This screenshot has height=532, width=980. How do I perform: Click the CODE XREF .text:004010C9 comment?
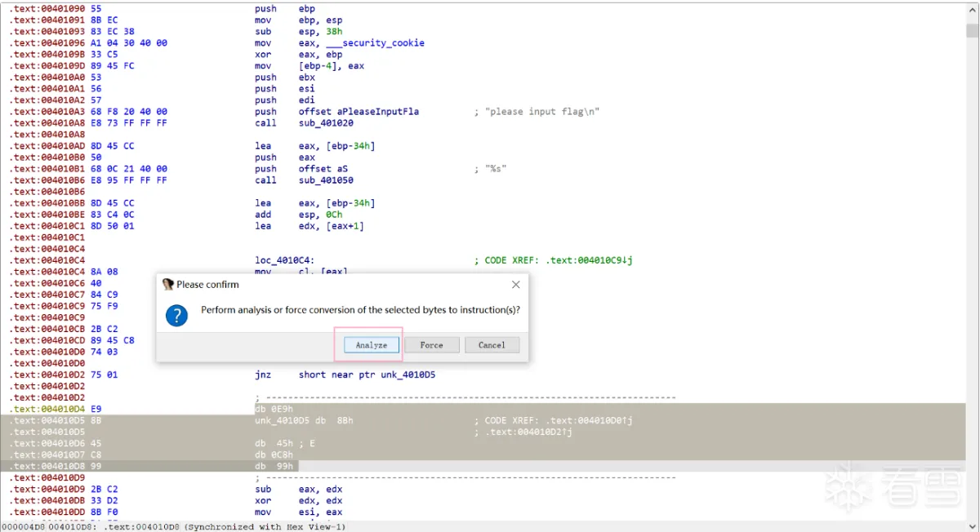[554, 259]
